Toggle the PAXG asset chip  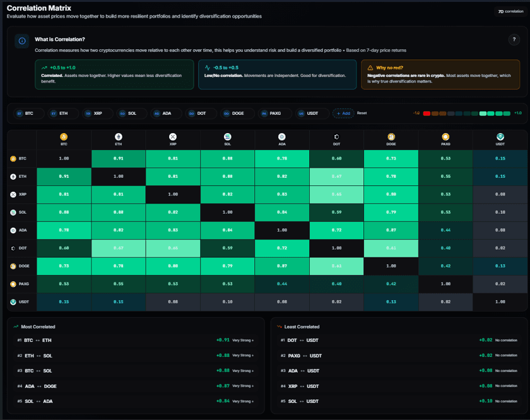click(x=275, y=113)
